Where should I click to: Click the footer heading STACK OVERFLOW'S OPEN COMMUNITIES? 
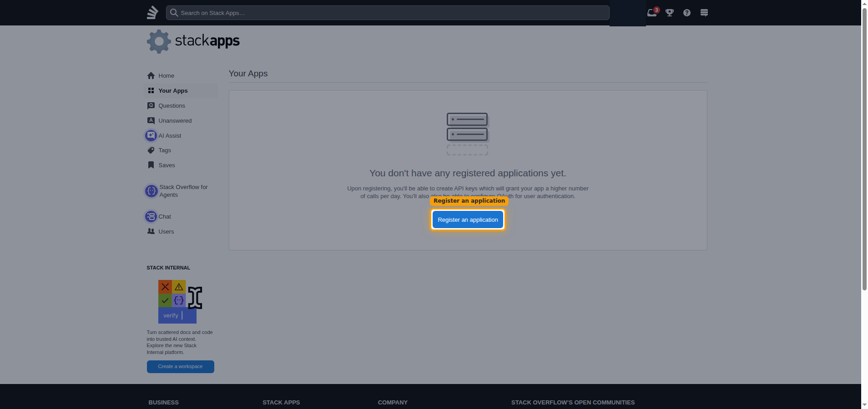pyautogui.click(x=573, y=403)
